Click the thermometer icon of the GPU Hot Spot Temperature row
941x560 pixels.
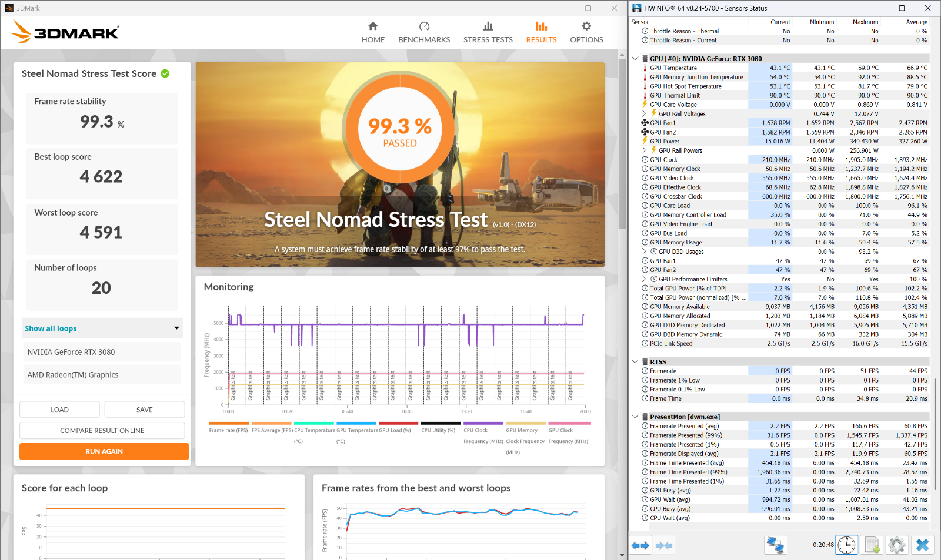(x=645, y=86)
